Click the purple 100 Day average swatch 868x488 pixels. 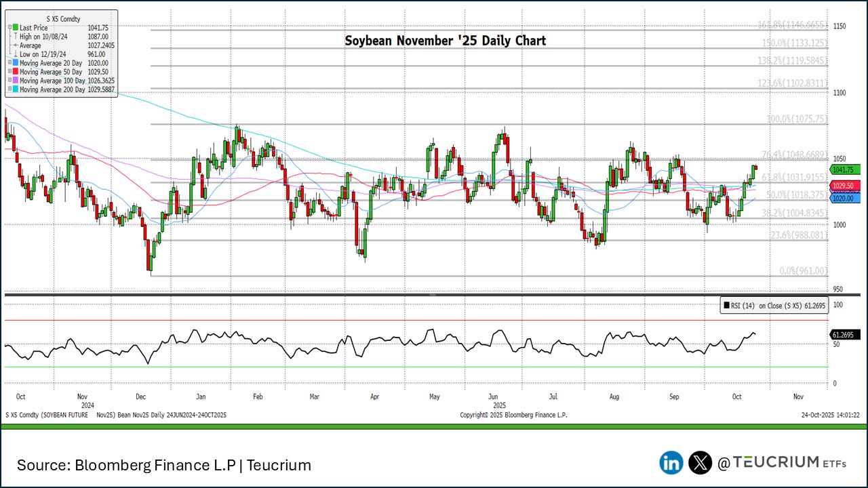tap(16, 81)
